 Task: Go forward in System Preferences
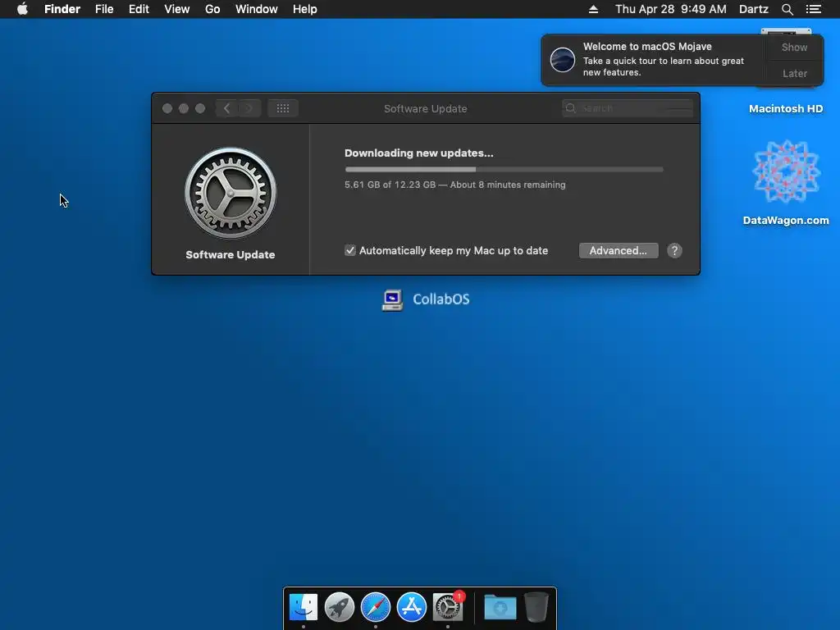249,108
